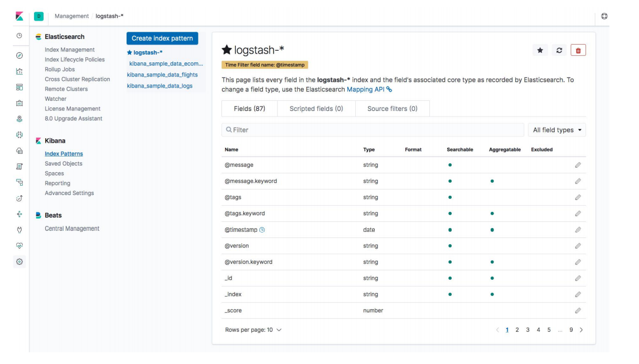
Task: Edit the _index field pencil icon
Action: 578,294
